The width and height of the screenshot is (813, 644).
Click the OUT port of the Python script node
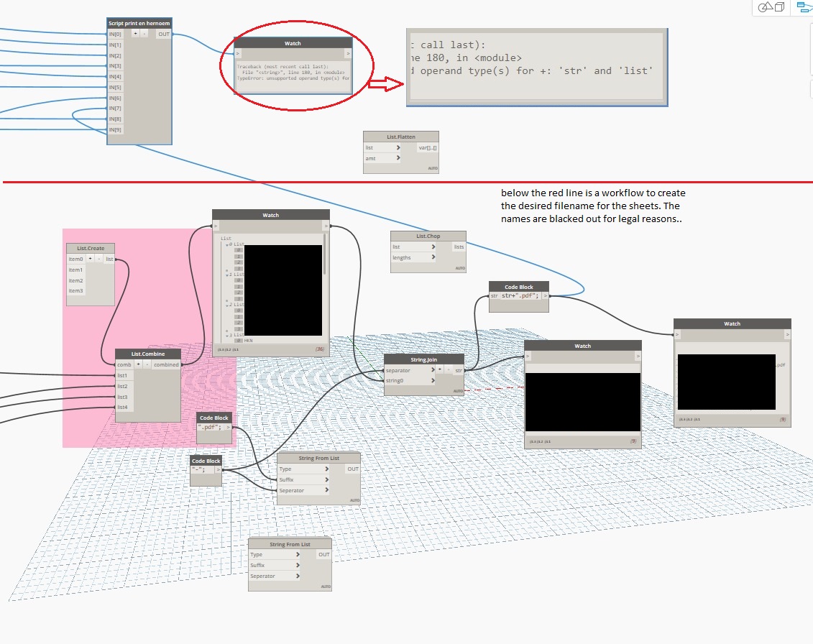pyautogui.click(x=164, y=34)
